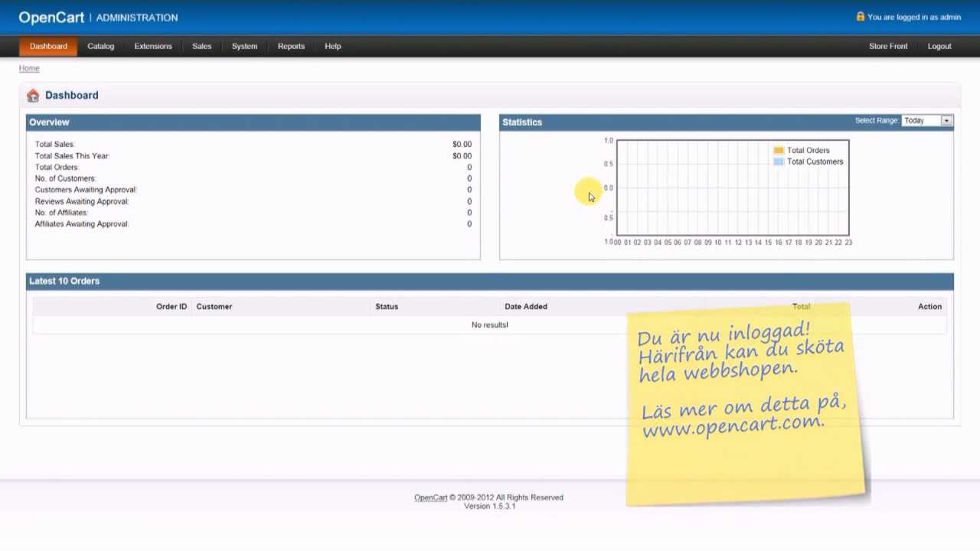
Task: Click the OpenCart footer link
Action: click(x=431, y=497)
